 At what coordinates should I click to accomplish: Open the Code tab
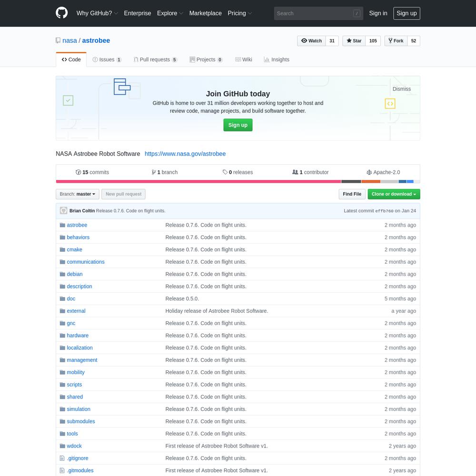tap(71, 59)
